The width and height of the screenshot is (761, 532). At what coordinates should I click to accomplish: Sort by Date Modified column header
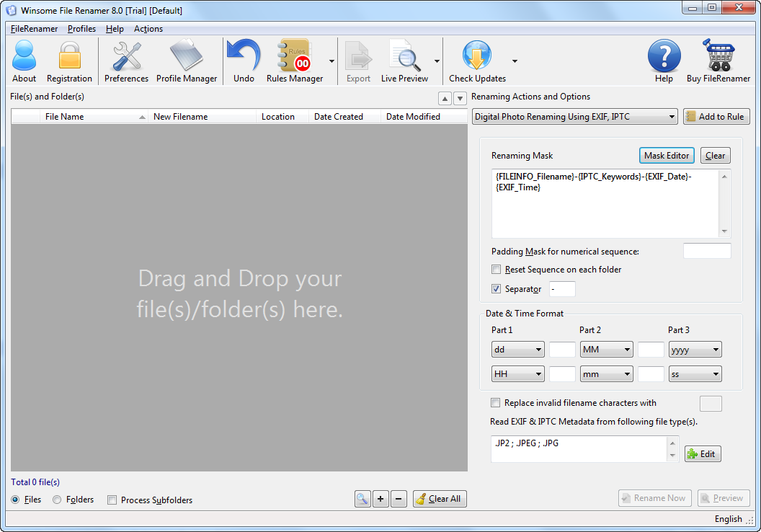click(424, 117)
